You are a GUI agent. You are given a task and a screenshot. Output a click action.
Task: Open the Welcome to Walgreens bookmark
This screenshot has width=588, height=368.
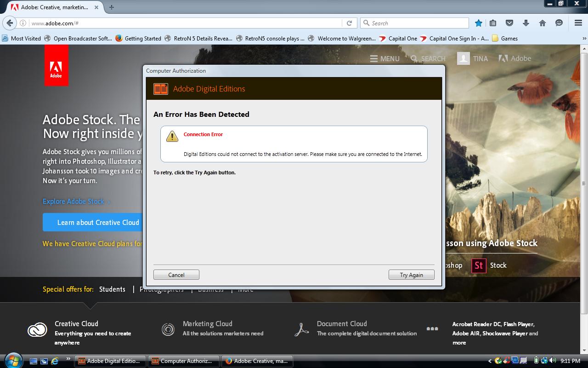tap(342, 39)
